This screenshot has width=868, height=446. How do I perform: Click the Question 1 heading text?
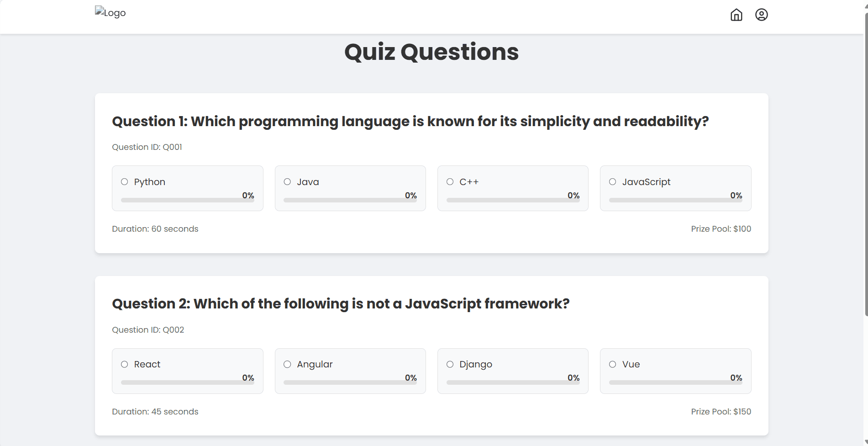[410, 121]
